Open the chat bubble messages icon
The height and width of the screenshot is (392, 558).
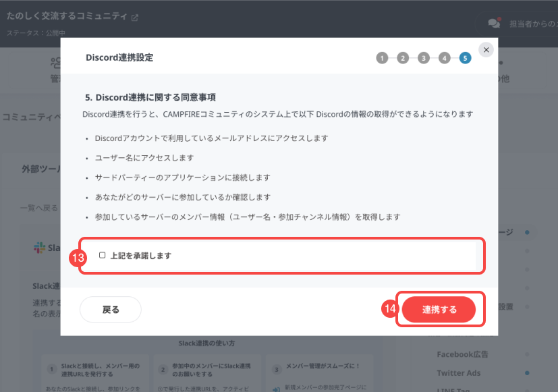[x=494, y=23]
